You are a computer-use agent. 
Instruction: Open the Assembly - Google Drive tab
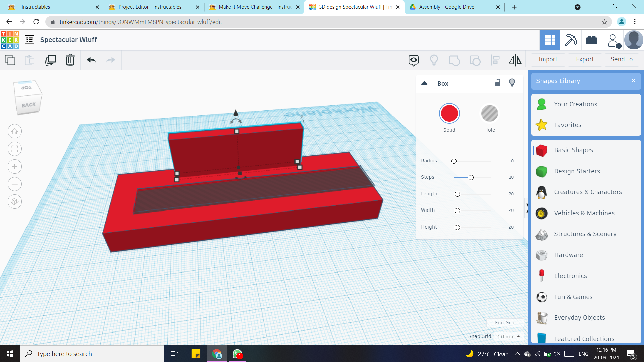446,7
